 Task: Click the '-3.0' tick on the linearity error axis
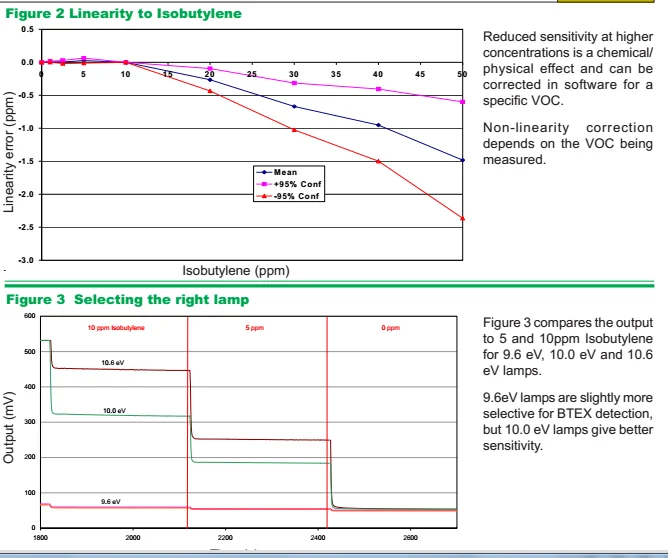pyautogui.click(x=26, y=260)
